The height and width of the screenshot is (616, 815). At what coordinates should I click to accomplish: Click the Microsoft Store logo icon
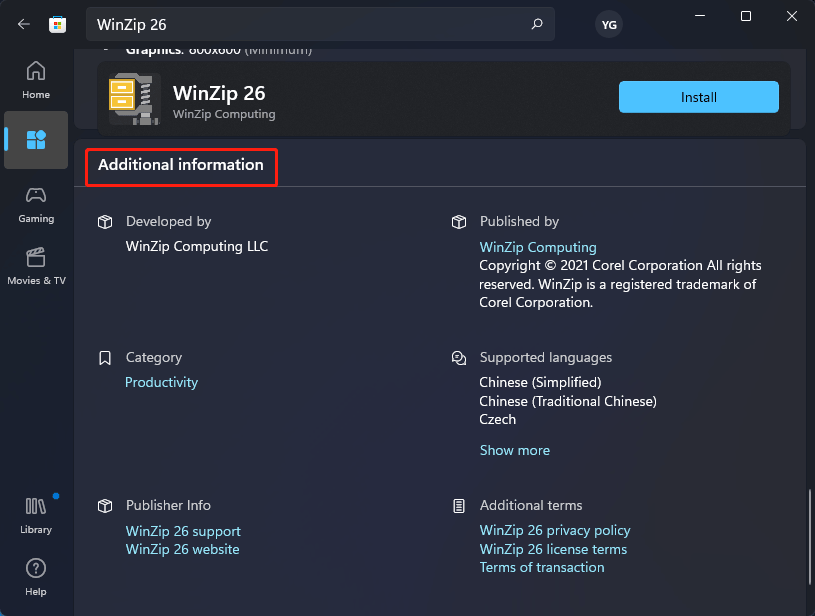(57, 24)
